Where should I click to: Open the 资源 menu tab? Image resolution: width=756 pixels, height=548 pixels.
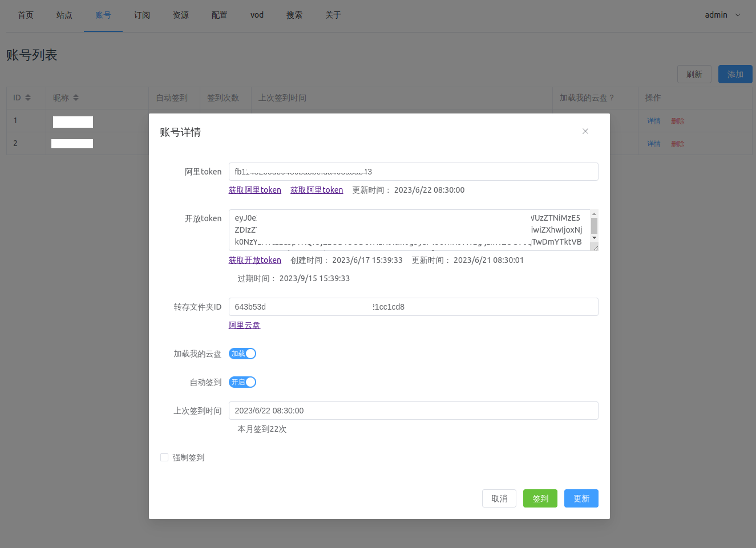point(181,15)
